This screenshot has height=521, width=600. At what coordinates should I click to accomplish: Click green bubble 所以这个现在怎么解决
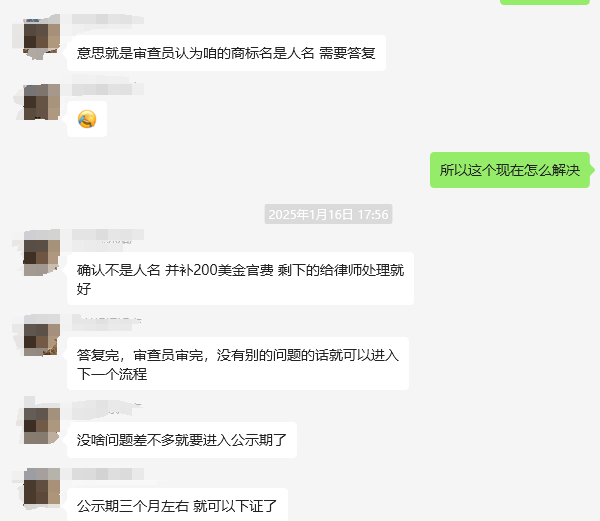pyautogui.click(x=510, y=170)
